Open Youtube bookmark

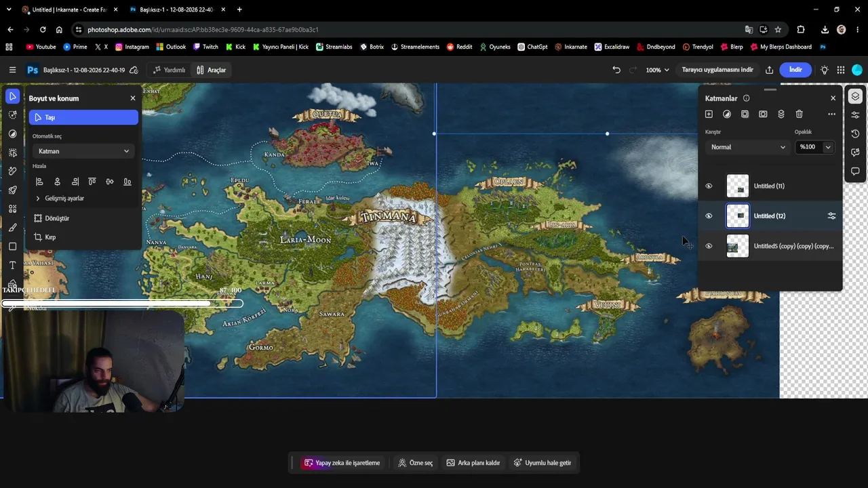(41, 47)
